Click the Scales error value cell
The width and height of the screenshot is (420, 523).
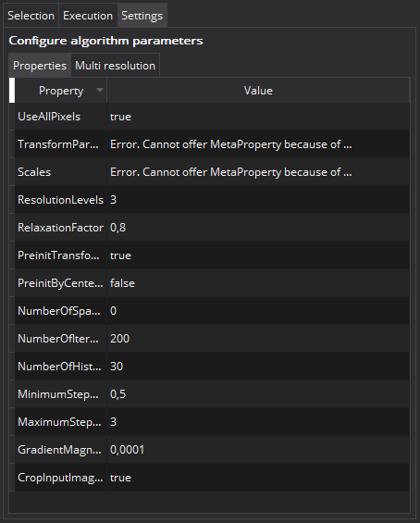click(x=258, y=172)
